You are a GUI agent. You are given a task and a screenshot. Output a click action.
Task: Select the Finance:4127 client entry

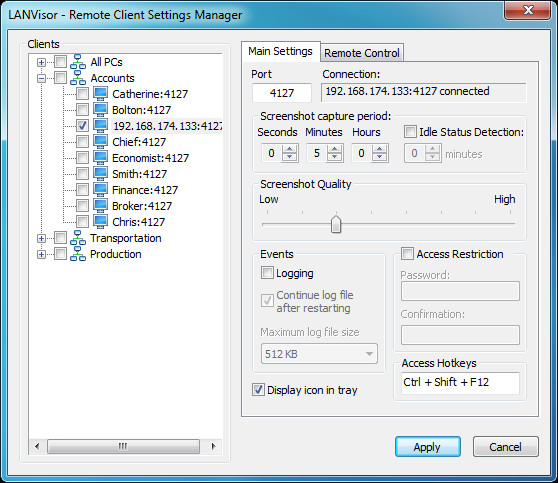[145, 190]
